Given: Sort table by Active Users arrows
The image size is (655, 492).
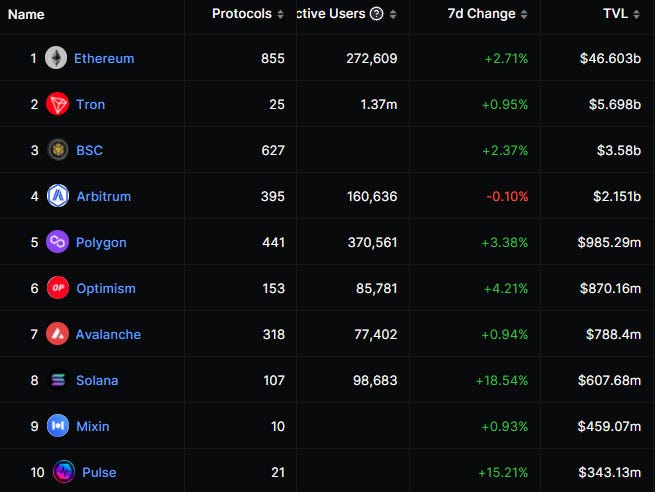Looking at the screenshot, I should click(x=393, y=14).
